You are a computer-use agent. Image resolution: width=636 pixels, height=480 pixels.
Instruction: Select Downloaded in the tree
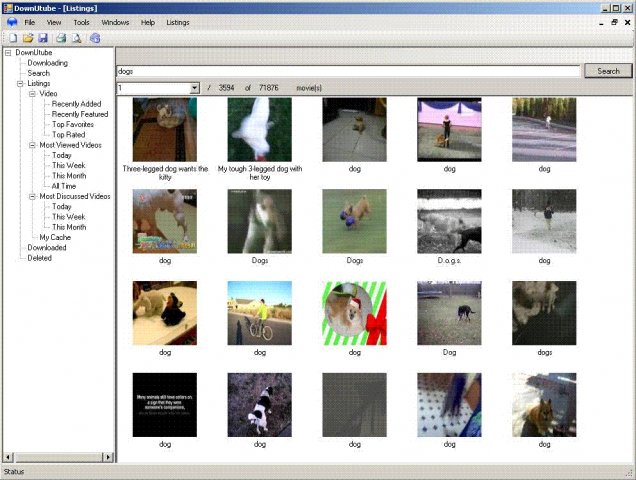coord(47,248)
